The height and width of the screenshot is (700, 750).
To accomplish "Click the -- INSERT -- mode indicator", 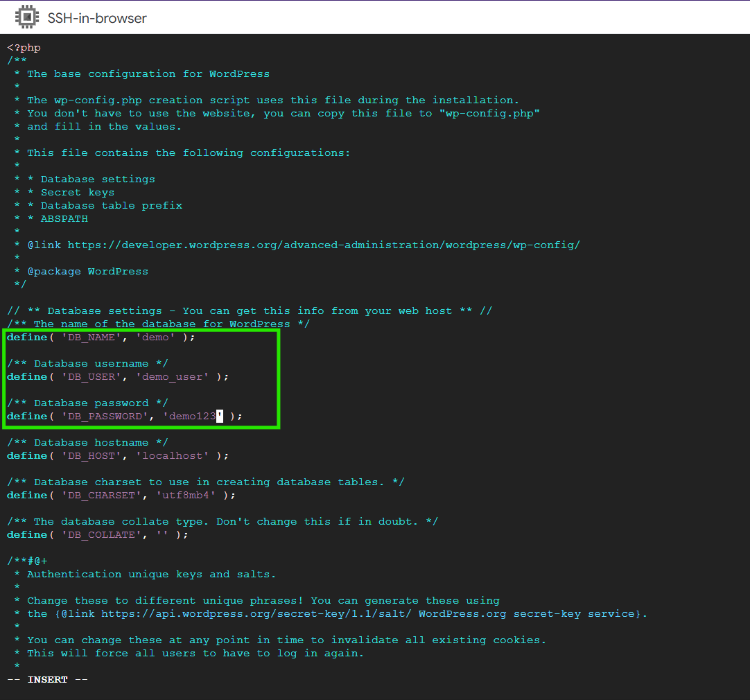I will (x=47, y=680).
